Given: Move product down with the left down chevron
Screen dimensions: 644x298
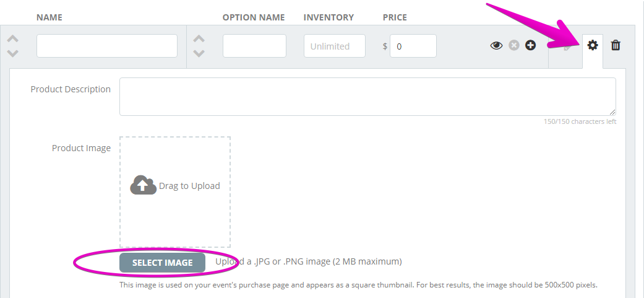Looking at the screenshot, I should point(13,53).
